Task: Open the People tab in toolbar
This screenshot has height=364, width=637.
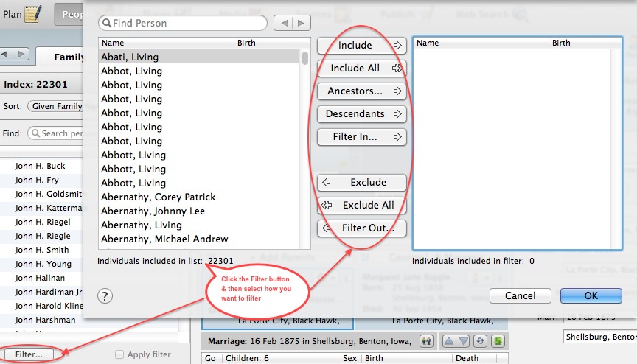Action: 70,15
